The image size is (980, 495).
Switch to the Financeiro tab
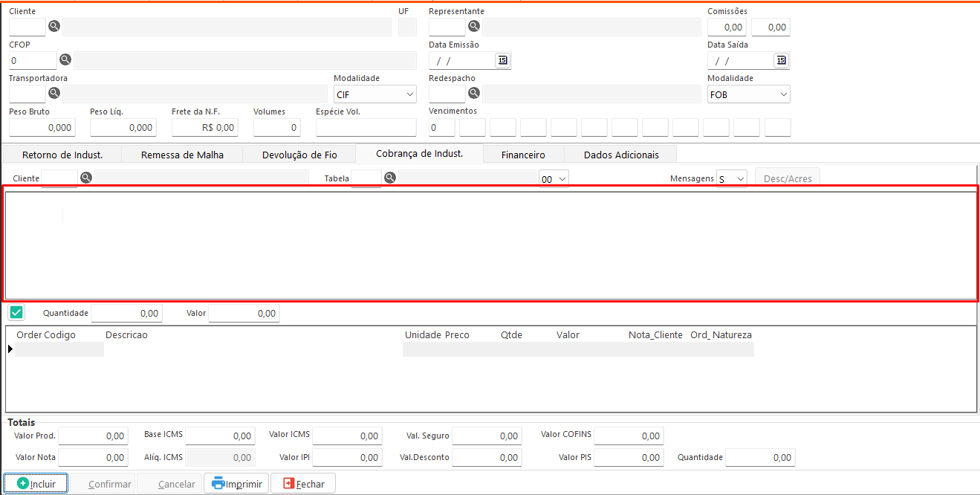pos(523,155)
